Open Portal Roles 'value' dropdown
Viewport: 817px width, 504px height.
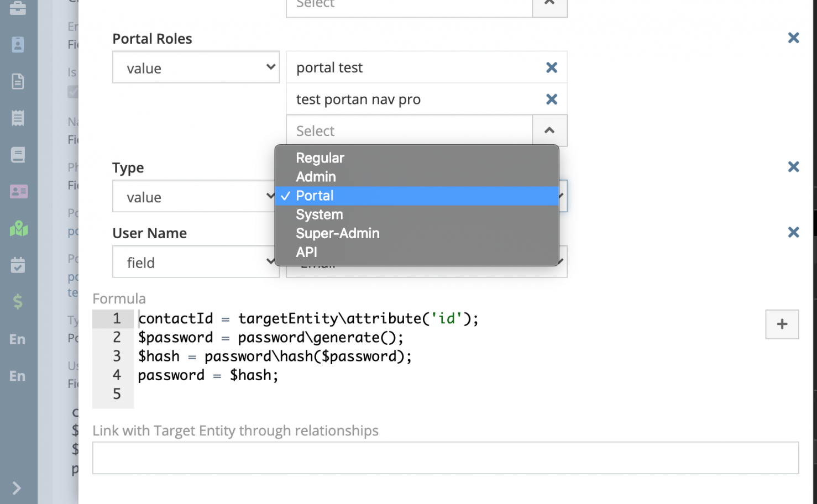click(x=196, y=67)
